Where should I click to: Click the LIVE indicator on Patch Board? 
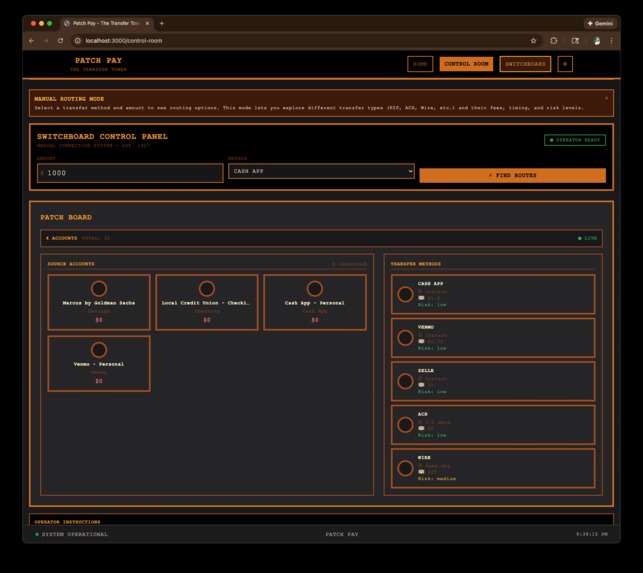pyautogui.click(x=587, y=238)
